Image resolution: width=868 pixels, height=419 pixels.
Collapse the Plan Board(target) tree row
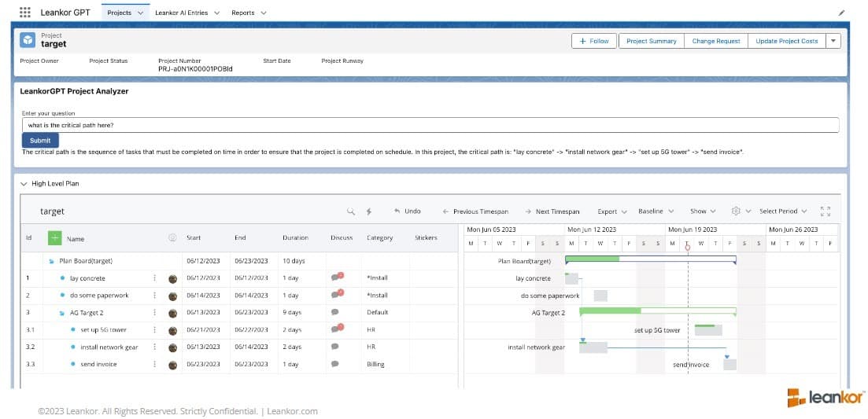click(x=51, y=261)
